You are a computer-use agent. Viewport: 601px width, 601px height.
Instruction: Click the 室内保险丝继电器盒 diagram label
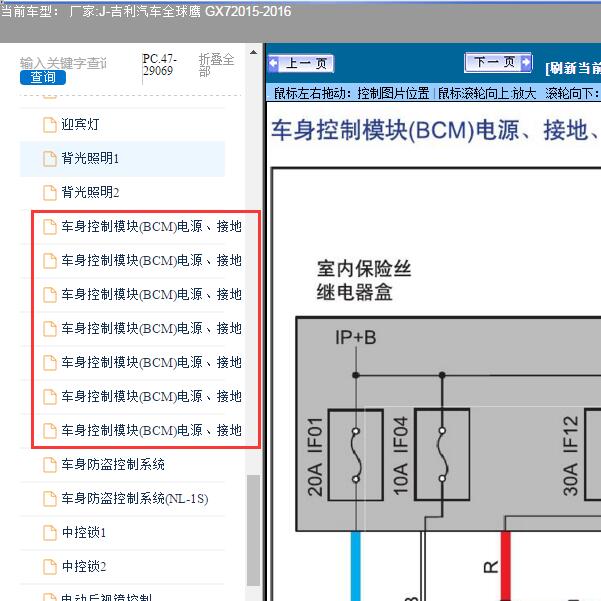[364, 280]
